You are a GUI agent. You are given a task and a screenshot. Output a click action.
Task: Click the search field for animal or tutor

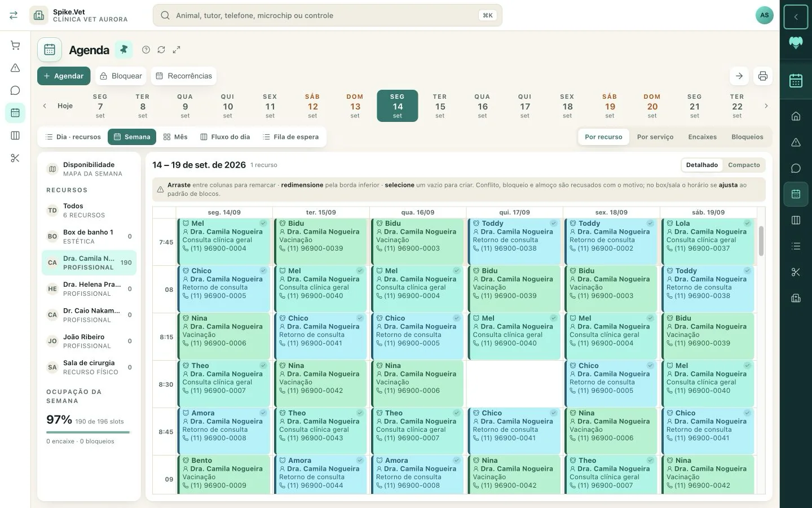(x=327, y=15)
